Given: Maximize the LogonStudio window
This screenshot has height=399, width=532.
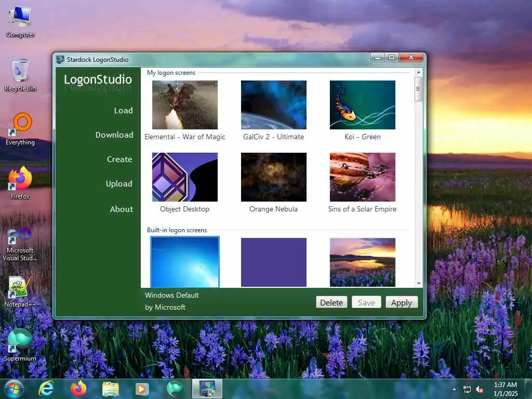Looking at the screenshot, I should (392, 58).
